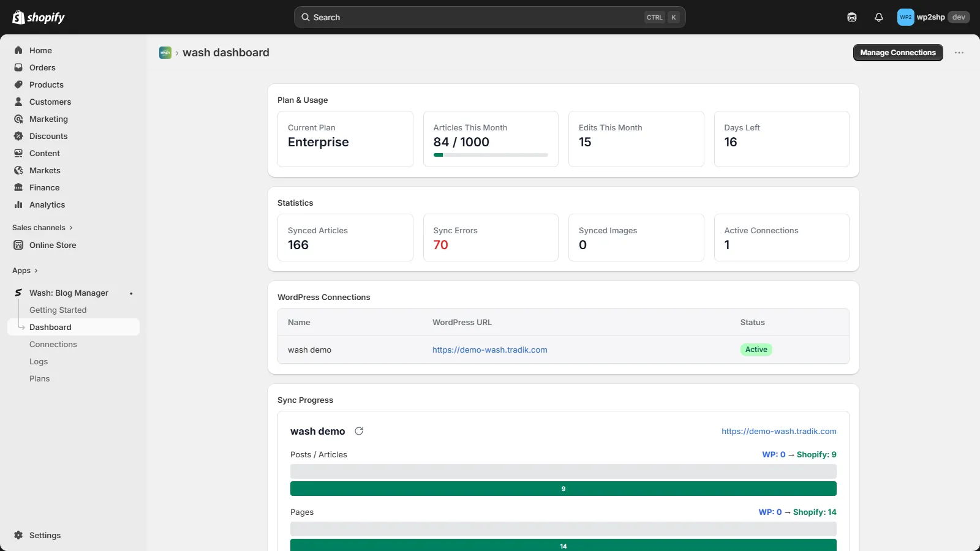980x551 pixels.
Task: Click the Search bar
Action: click(489, 17)
